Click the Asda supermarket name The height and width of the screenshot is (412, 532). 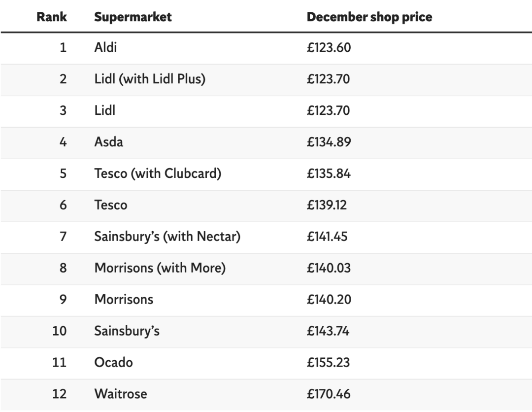[109, 142]
